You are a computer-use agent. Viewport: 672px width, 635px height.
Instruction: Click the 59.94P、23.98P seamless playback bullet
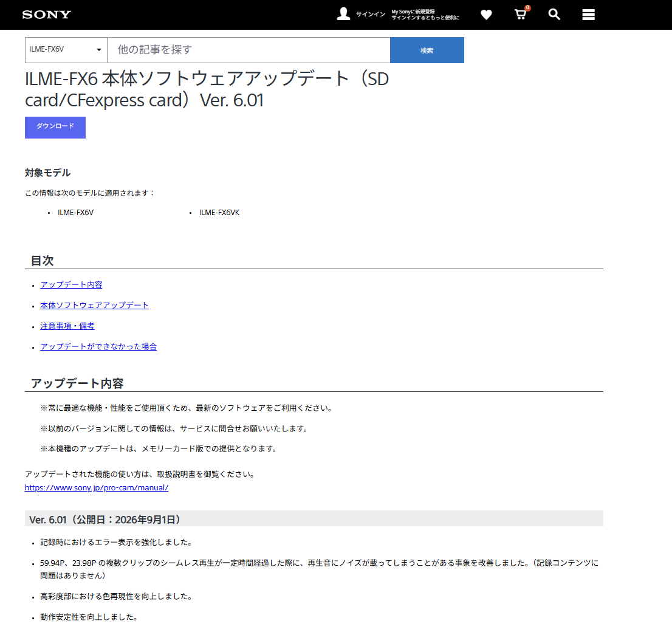[320, 569]
